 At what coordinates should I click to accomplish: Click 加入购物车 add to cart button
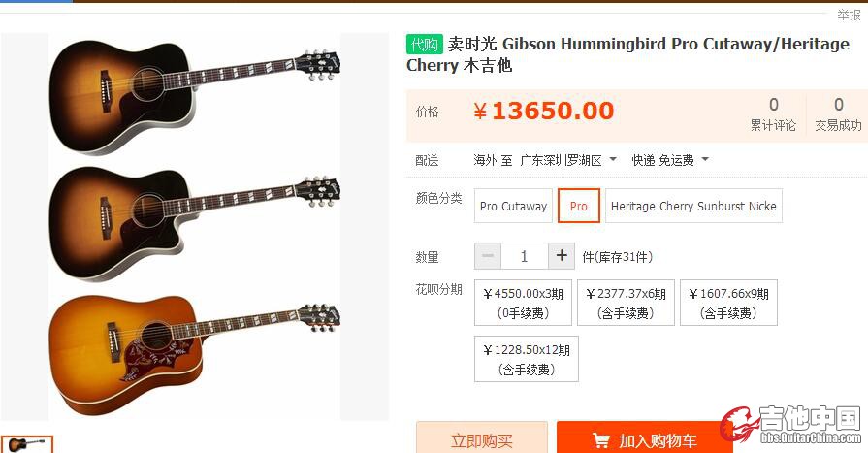pyautogui.click(x=645, y=438)
